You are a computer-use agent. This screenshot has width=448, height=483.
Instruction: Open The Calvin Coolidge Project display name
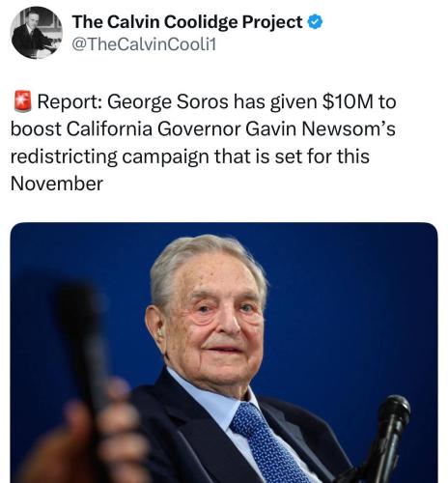[x=187, y=22]
